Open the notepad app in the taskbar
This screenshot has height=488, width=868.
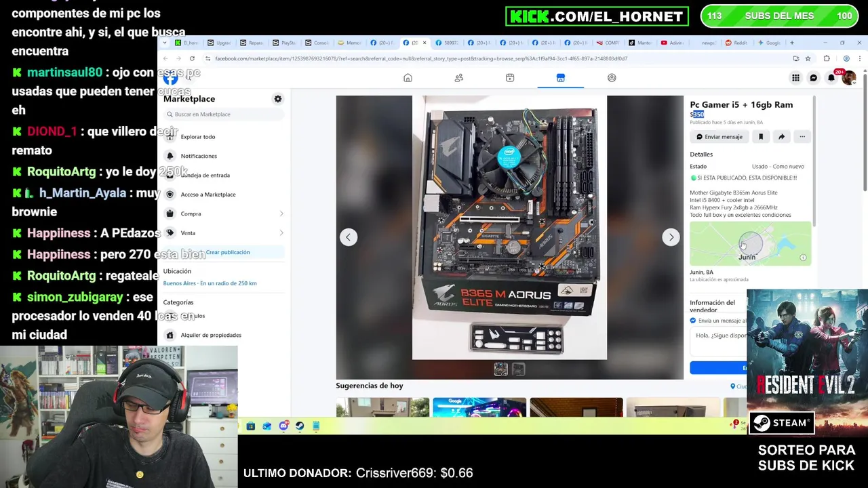[x=316, y=426]
